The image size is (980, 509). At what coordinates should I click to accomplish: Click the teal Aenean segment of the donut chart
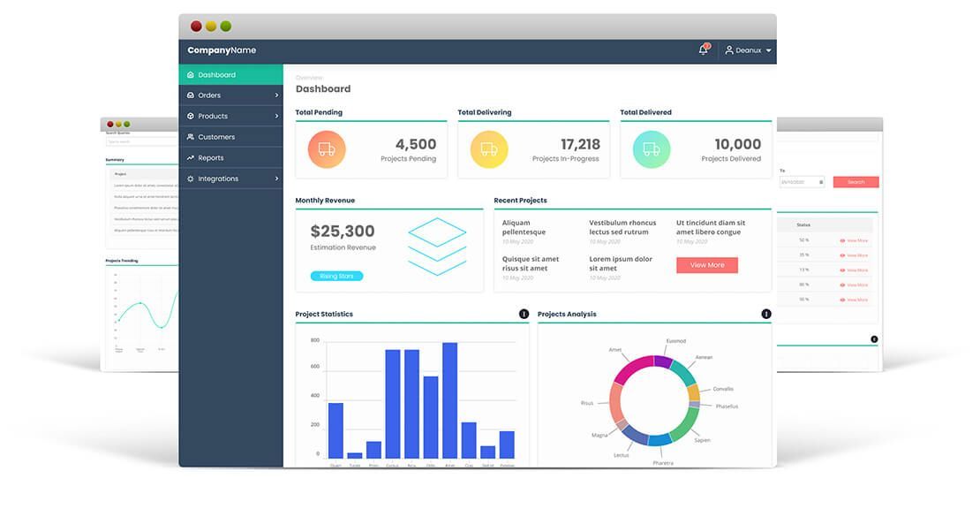pyautogui.click(x=683, y=371)
